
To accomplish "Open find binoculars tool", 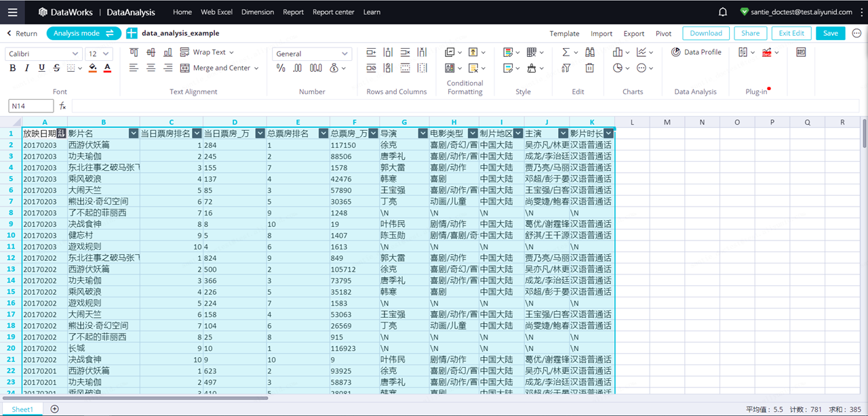I will tap(590, 52).
